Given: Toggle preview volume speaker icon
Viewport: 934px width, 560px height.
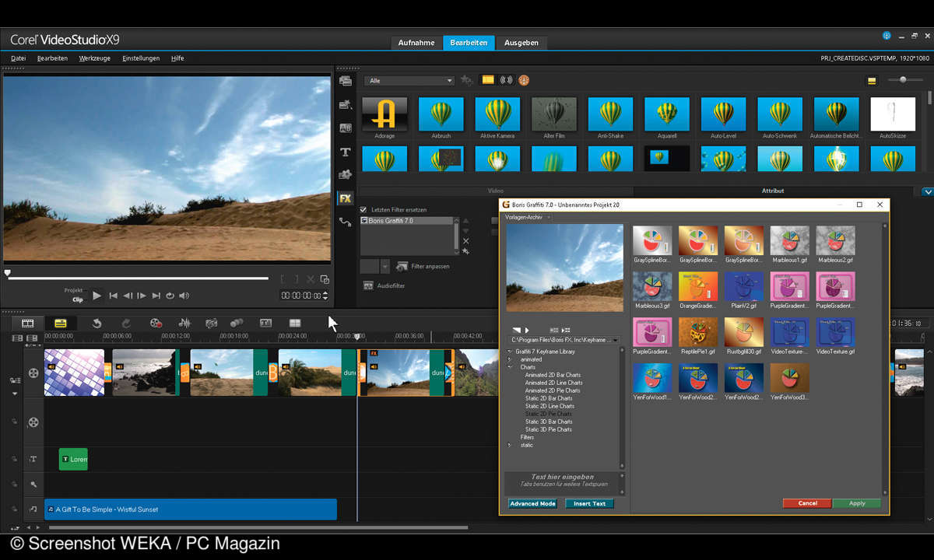Looking at the screenshot, I should click(184, 296).
